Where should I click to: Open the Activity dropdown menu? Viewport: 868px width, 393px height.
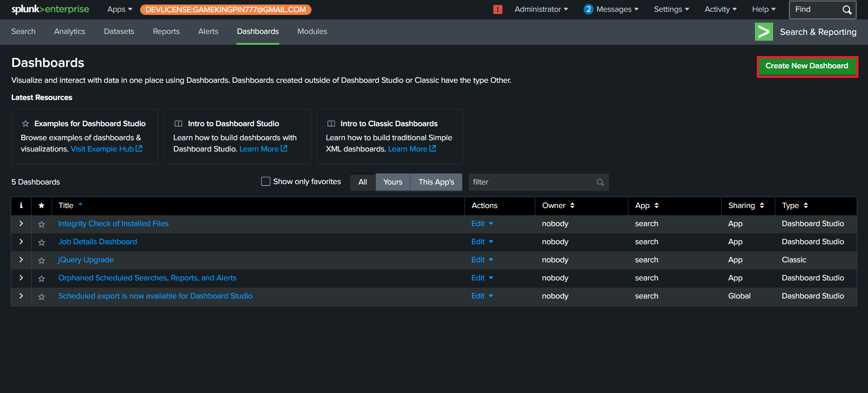pyautogui.click(x=721, y=9)
